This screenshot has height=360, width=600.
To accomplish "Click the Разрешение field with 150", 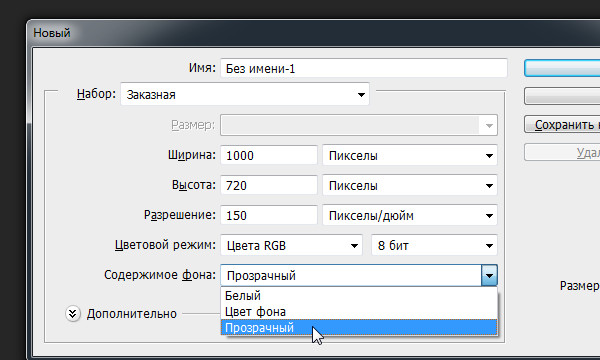I will [269, 215].
